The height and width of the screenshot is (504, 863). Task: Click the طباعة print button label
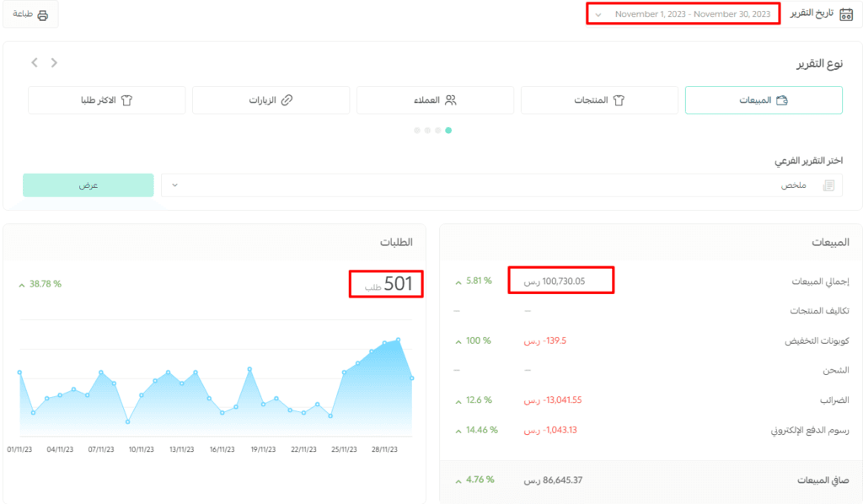[23, 14]
